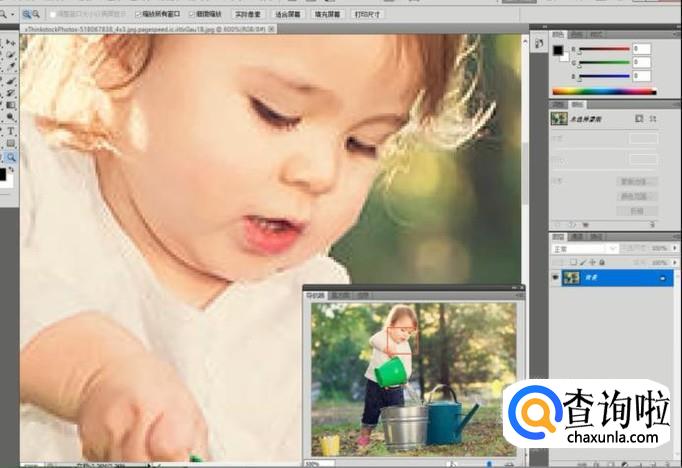This screenshot has width=682, height=468.
Task: Click the add pixel mask icon
Action: tap(639, 118)
